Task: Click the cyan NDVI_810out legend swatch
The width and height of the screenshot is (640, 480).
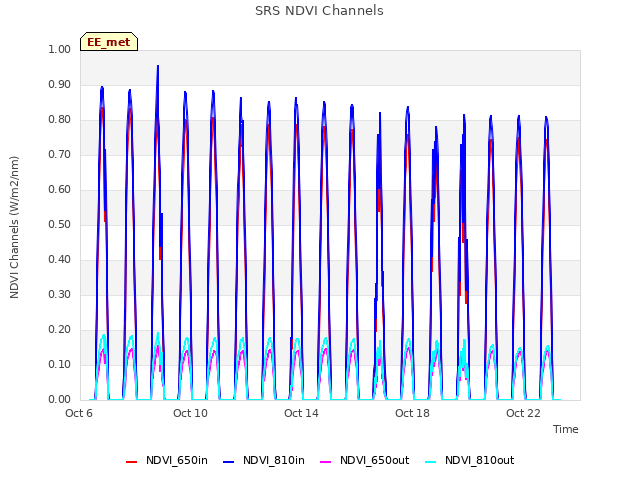Action: (x=430, y=462)
